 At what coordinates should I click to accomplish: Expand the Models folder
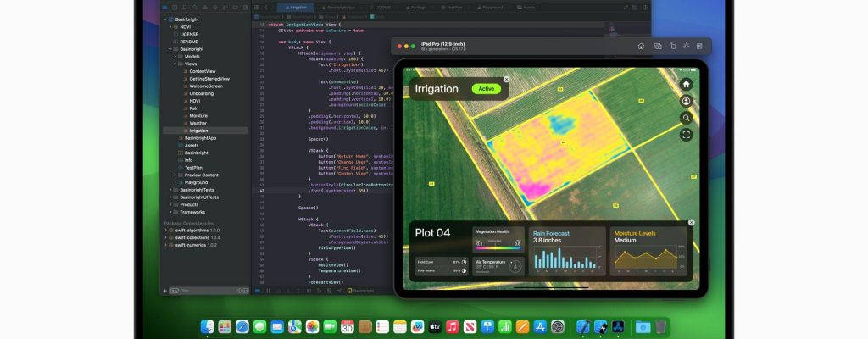pyautogui.click(x=175, y=57)
